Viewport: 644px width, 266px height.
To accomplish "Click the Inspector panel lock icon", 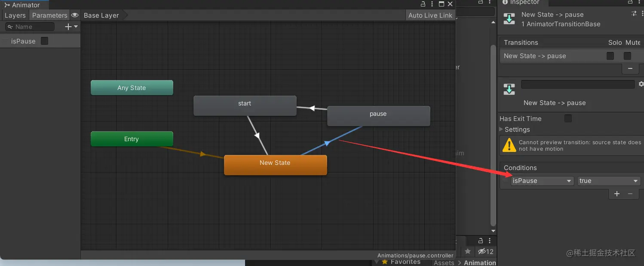I will tap(630, 2).
